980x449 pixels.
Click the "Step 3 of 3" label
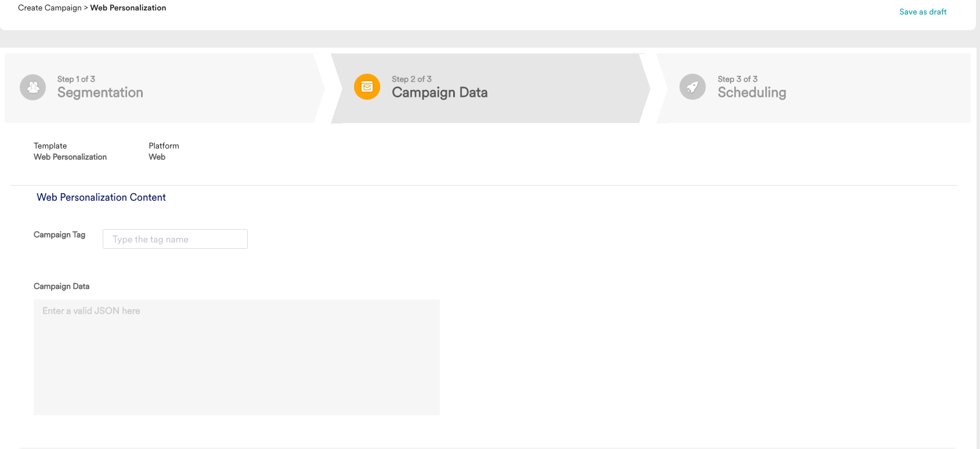737,79
